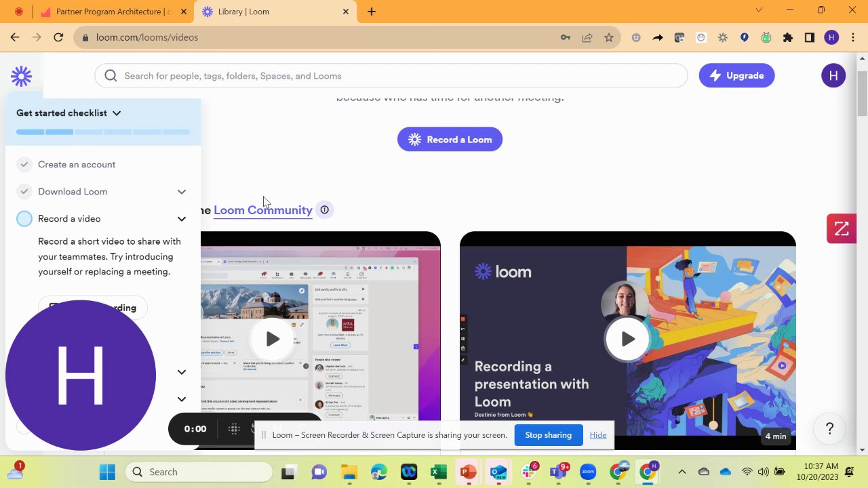Open the Loom Community link
Viewport: 868px width, 488px height.
click(x=263, y=210)
